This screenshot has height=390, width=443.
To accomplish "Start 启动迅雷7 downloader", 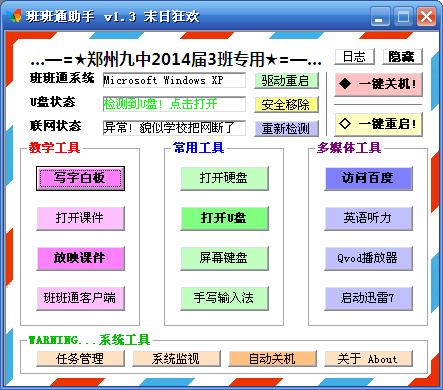I will (368, 298).
